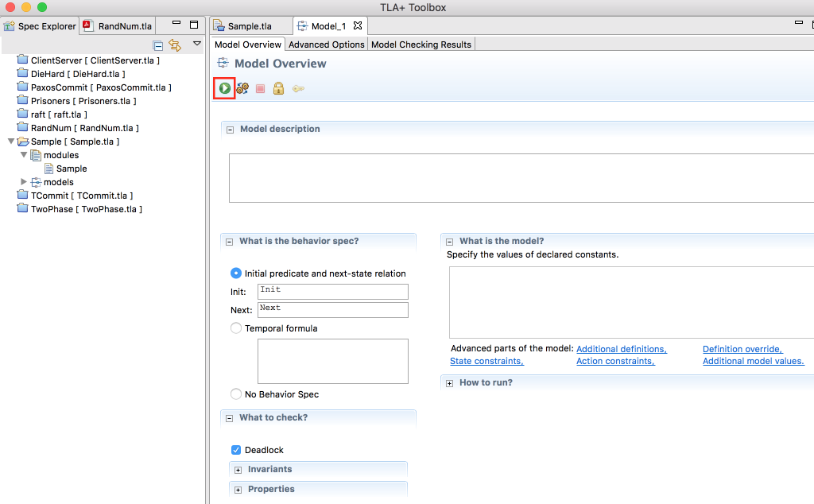Click the red stop TLC icon
This screenshot has height=504, width=814.
pyautogui.click(x=261, y=89)
